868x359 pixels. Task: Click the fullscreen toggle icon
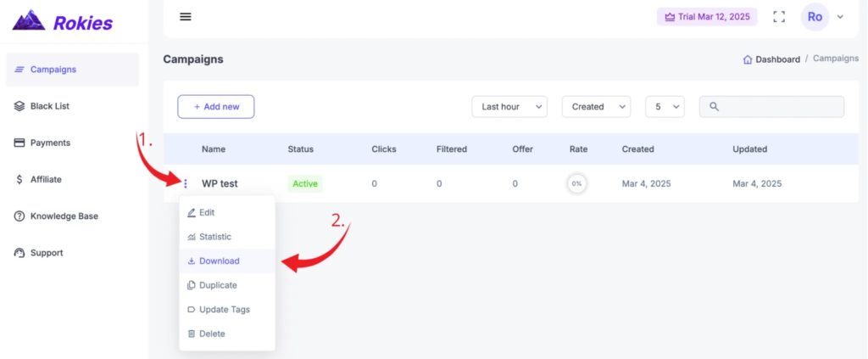tap(779, 17)
